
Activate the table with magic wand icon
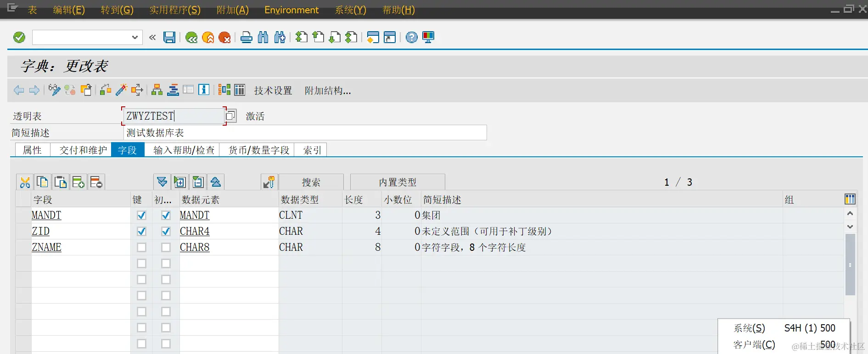coord(121,90)
